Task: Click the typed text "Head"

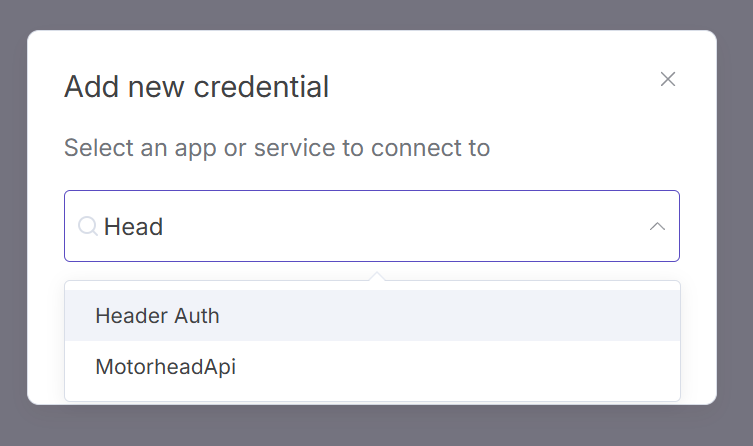Action: click(134, 227)
